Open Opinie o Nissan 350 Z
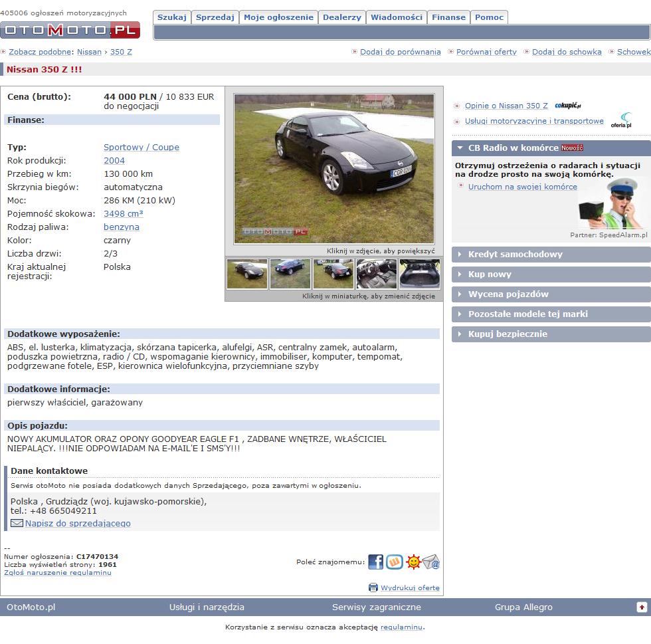 tap(506, 106)
